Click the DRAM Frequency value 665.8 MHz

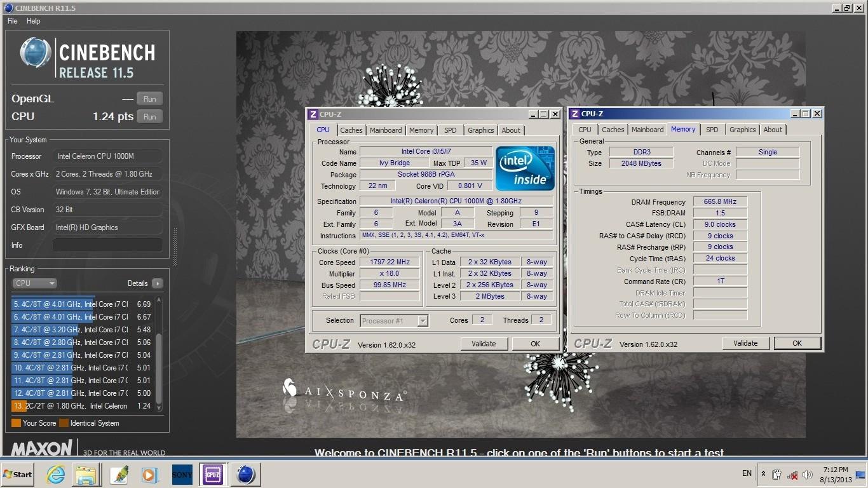[720, 201]
